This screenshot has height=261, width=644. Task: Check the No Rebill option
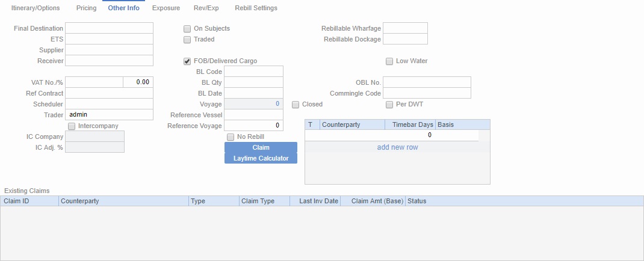point(231,137)
